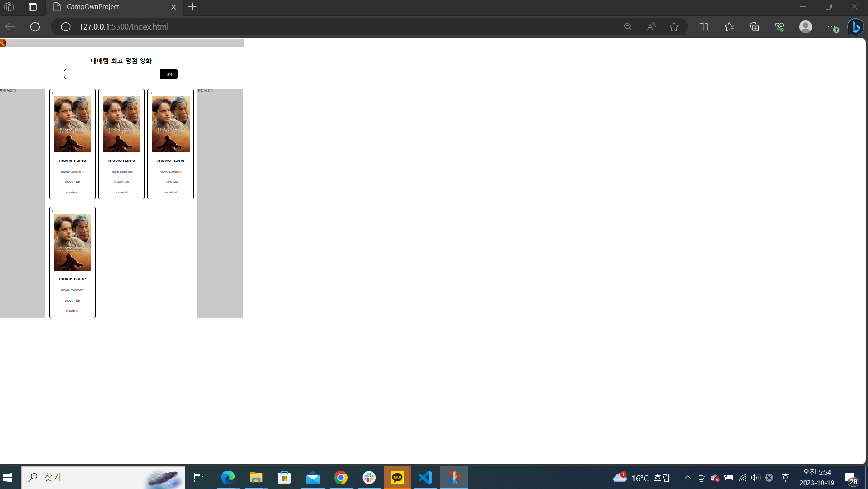Show hidden tray icons chevron
Screen dimensions: 868x489
click(x=688, y=478)
